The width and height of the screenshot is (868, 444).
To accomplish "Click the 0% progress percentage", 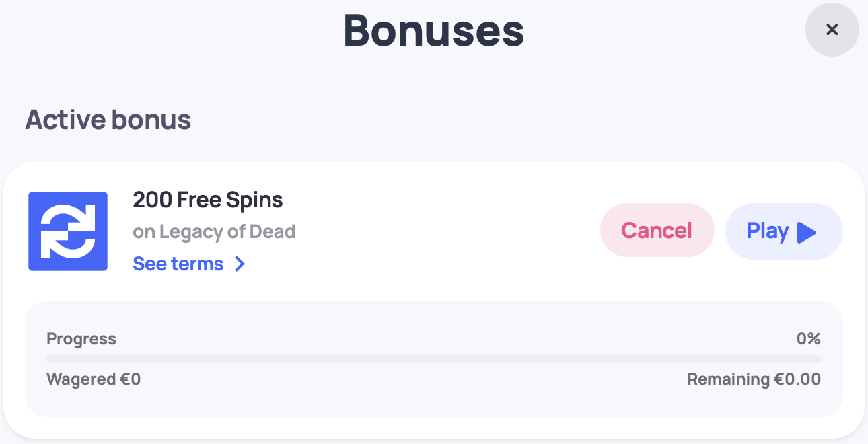I will [x=808, y=339].
